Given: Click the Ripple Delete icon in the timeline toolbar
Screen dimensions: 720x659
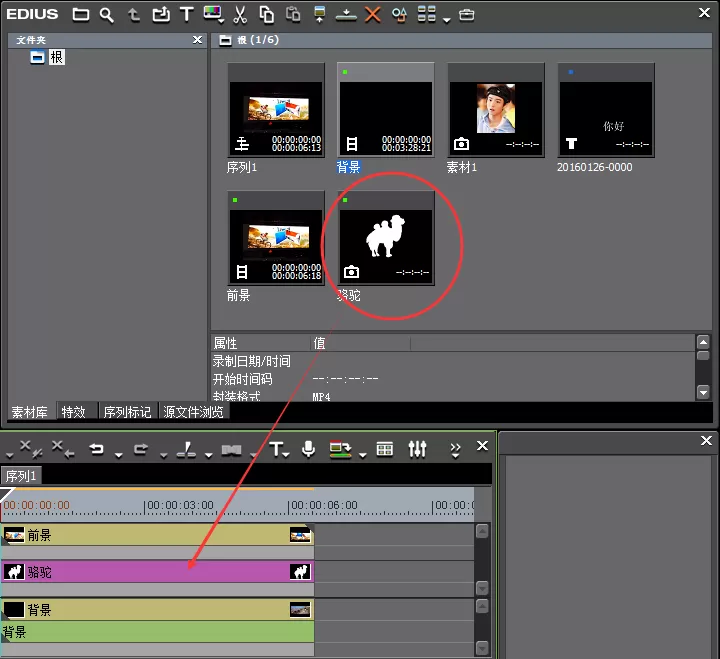Looking at the screenshot, I should (31, 449).
